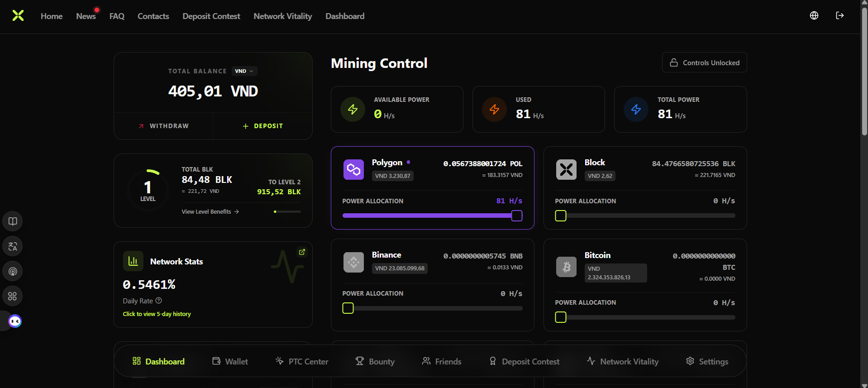The image size is (868, 388).
Task: Click the Binance VND 23.085.099,68 price badge
Action: click(400, 268)
